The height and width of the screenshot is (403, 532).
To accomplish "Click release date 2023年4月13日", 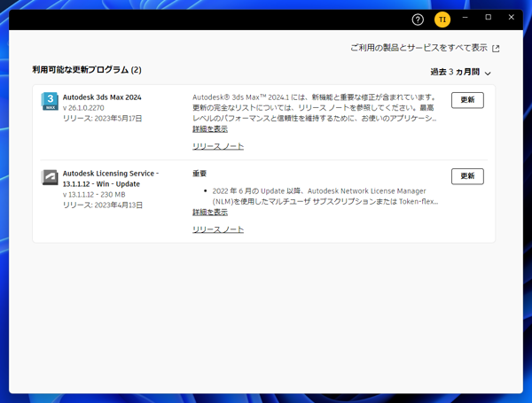I will 103,205.
